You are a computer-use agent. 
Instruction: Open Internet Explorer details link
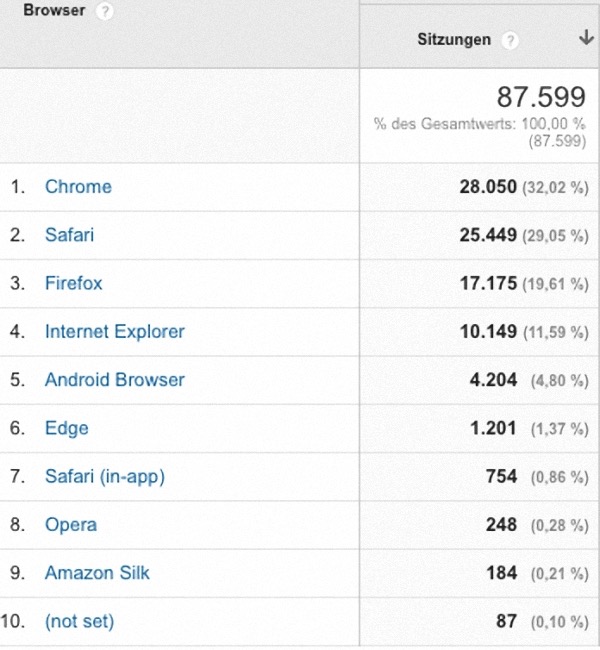coord(114,332)
